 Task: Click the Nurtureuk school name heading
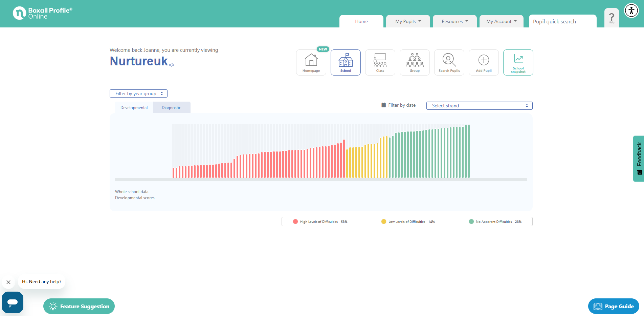coord(139,61)
